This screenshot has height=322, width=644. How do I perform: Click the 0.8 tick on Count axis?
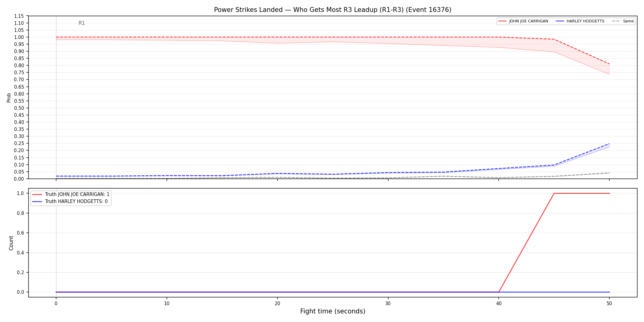click(21, 213)
